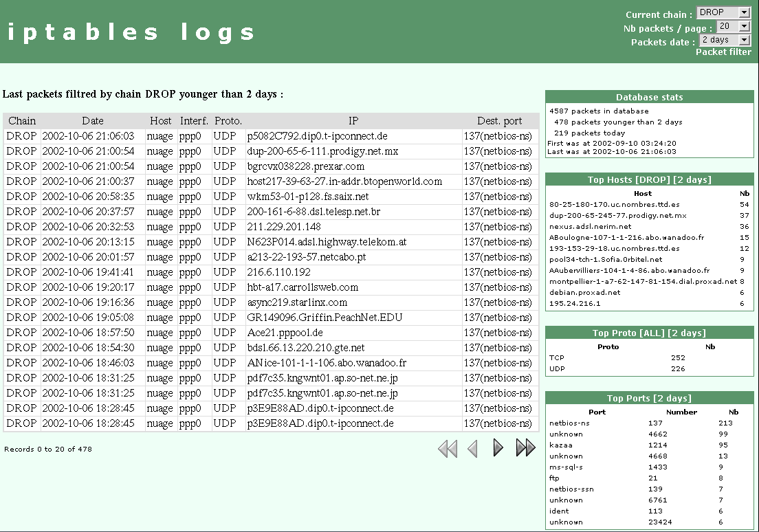
Task: Open the Packet filter page
Action: (723, 51)
